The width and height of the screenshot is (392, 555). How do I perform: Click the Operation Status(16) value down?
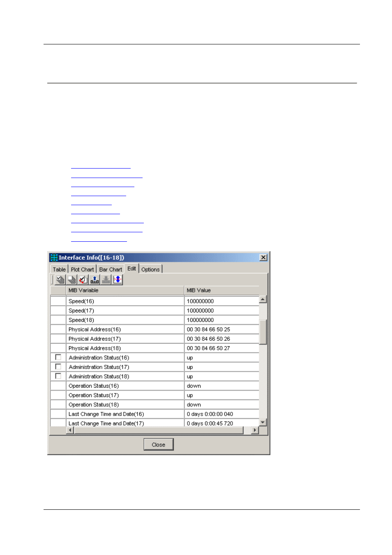click(x=194, y=386)
